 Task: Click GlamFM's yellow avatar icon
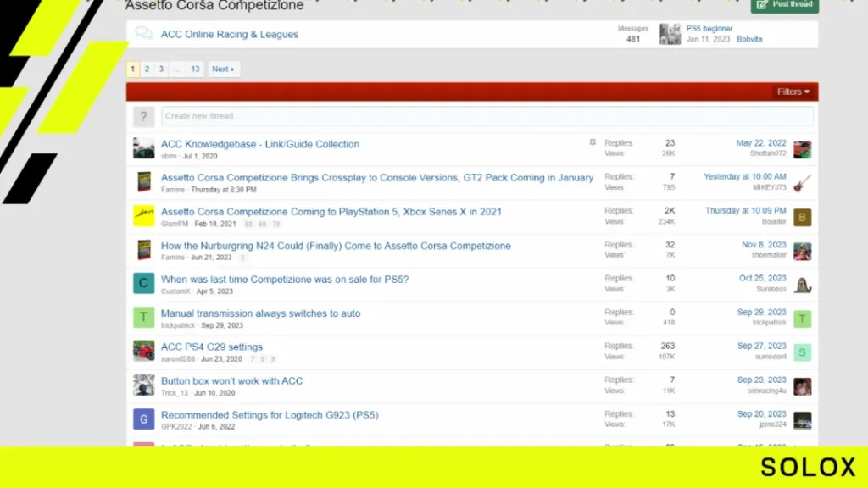(x=143, y=216)
